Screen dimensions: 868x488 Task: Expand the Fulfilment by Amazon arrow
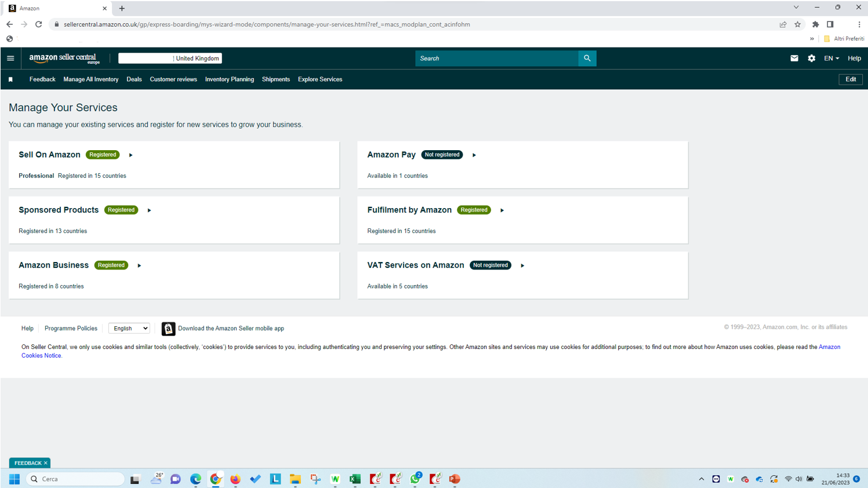[x=502, y=210]
